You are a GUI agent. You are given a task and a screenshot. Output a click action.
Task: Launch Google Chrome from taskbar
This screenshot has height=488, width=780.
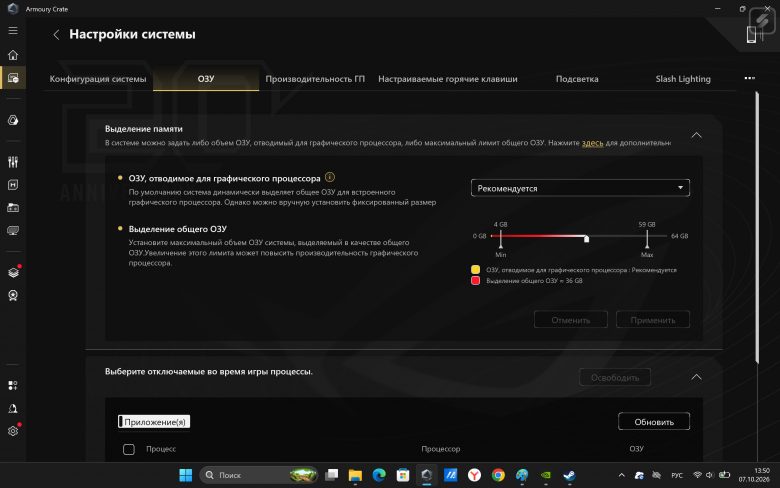tap(498, 476)
